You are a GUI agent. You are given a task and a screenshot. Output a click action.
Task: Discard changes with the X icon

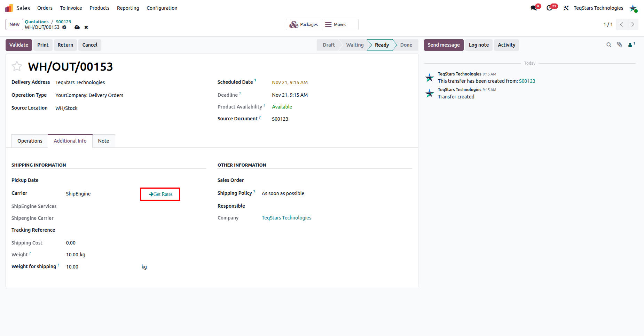tap(86, 27)
